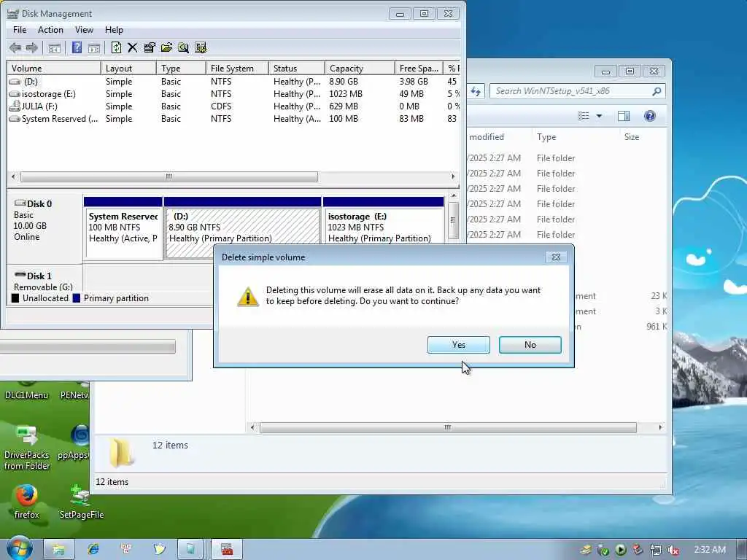The image size is (747, 560).
Task: Confirm deletion with the Yes button
Action: [x=458, y=345]
